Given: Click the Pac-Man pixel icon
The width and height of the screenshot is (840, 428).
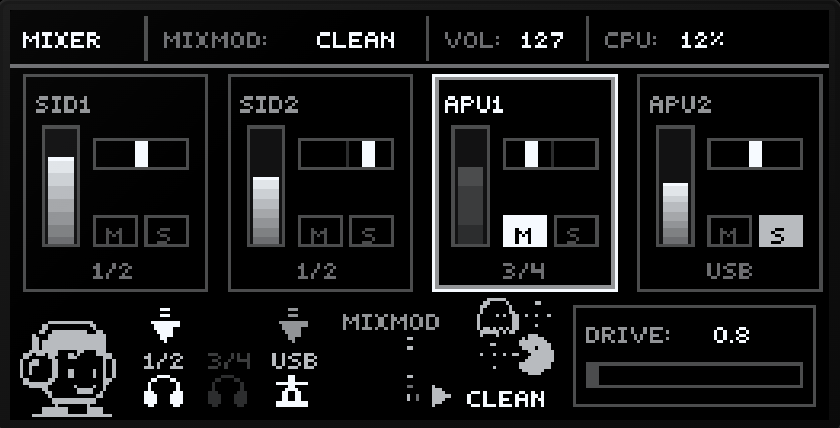Looking at the screenshot, I should [536, 355].
